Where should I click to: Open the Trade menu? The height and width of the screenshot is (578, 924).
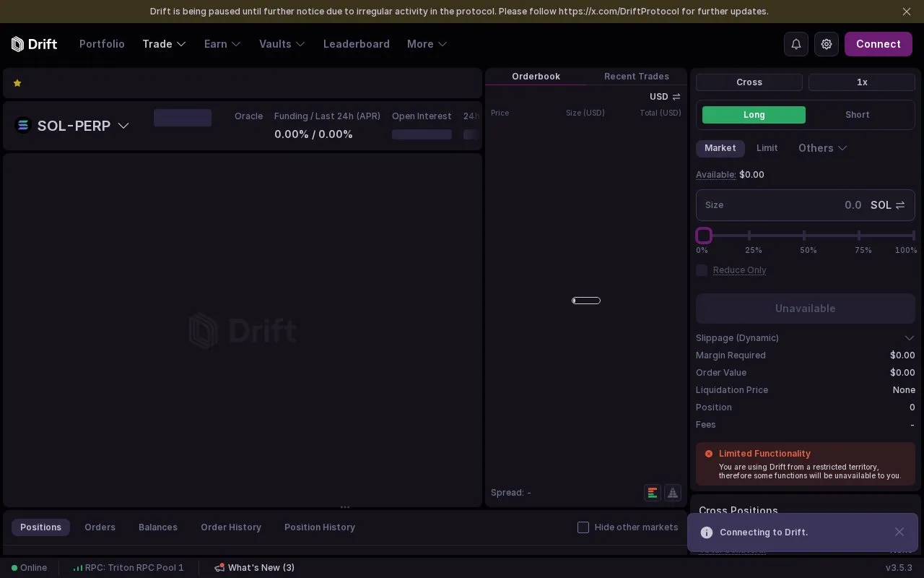click(x=165, y=44)
